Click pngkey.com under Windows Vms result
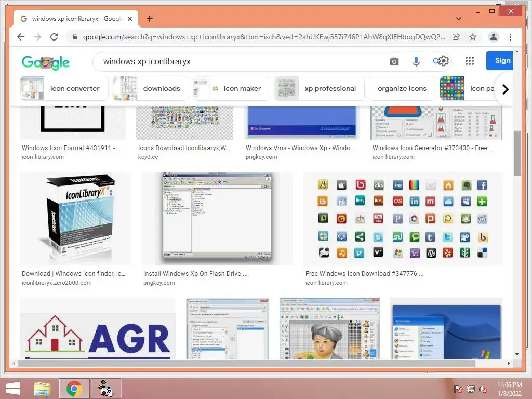 pos(261,157)
